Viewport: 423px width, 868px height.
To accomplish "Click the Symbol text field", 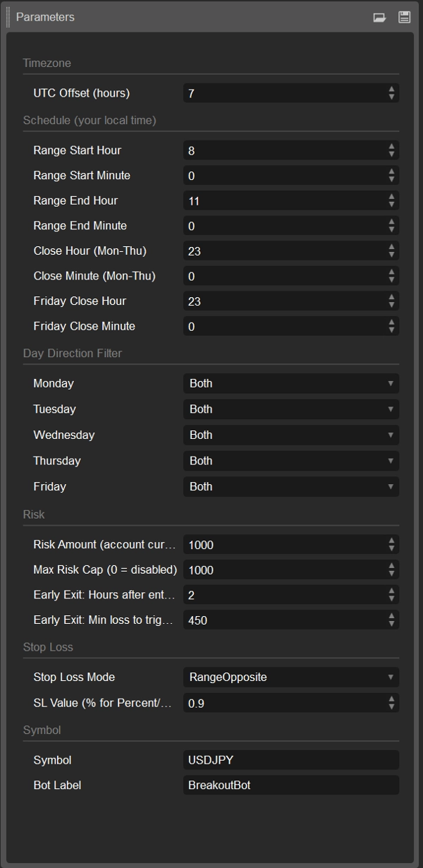I will pyautogui.click(x=290, y=760).
